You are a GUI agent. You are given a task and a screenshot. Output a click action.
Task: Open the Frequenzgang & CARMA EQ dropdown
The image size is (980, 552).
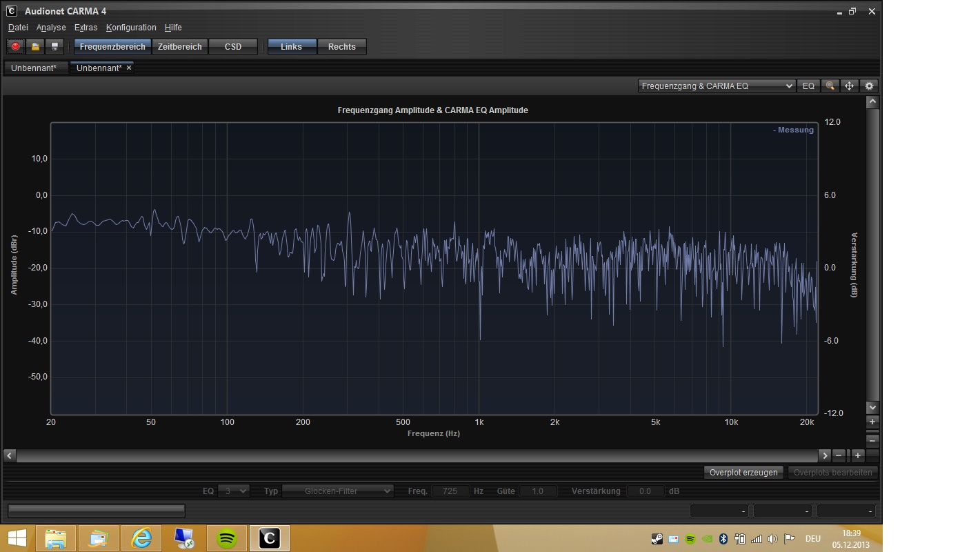[717, 86]
